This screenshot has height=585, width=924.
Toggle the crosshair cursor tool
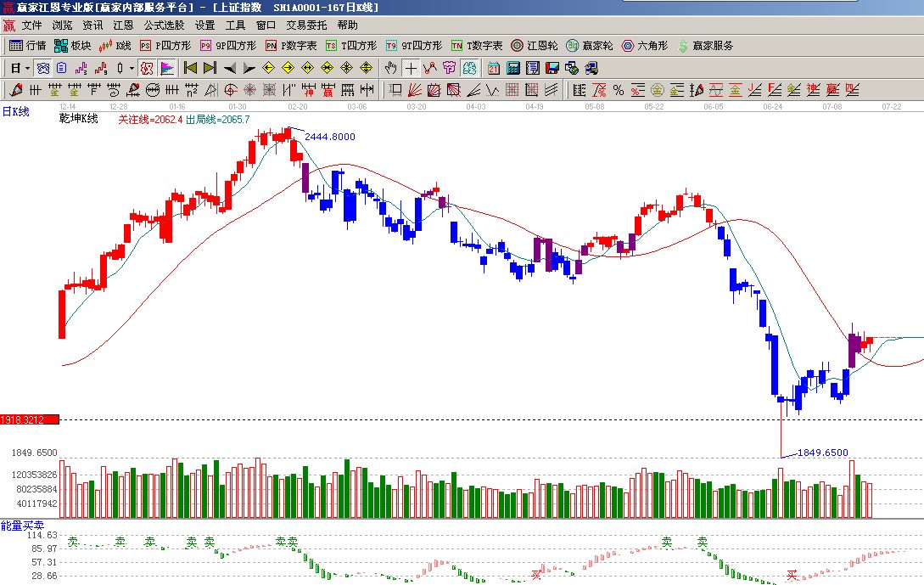tap(411, 68)
